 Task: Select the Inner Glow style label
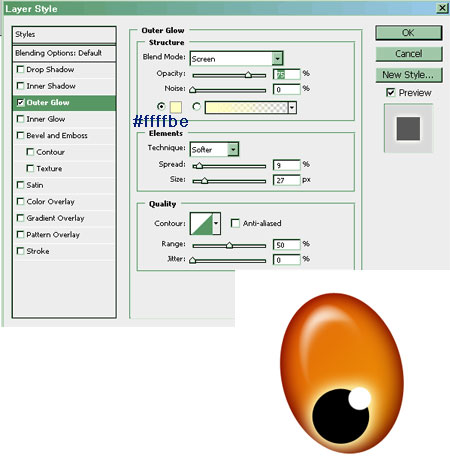pyautogui.click(x=46, y=119)
